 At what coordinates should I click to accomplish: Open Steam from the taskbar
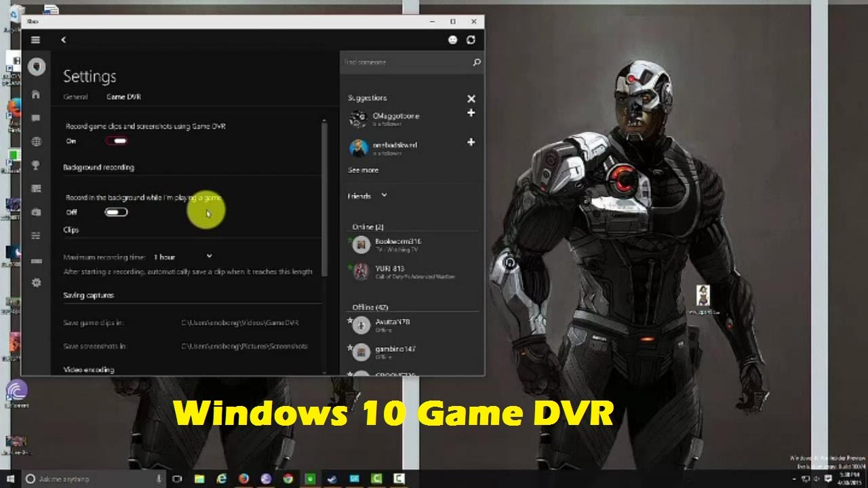coord(333,479)
